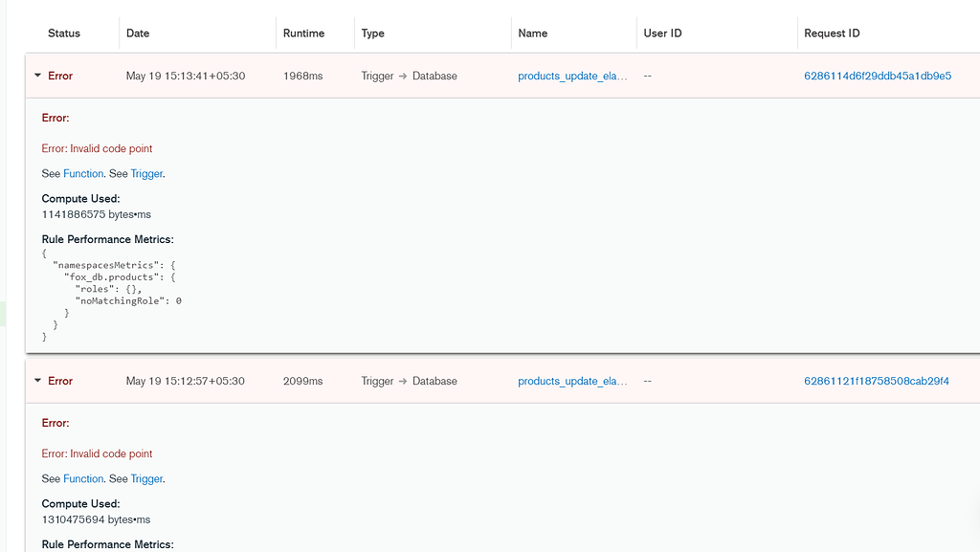Open products_update link in the 15:12:57 row
Screen dimensions: 980x552
point(572,381)
